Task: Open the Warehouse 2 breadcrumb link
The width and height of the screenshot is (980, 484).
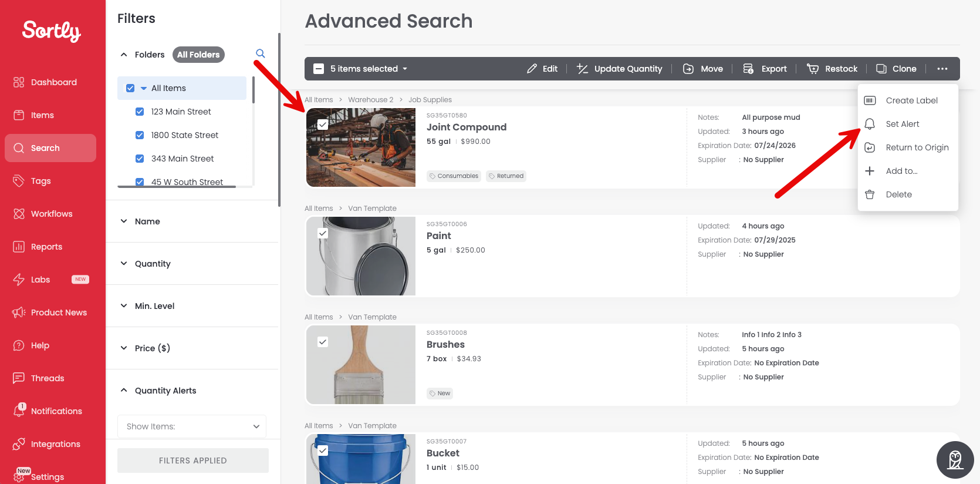Action: (371, 100)
